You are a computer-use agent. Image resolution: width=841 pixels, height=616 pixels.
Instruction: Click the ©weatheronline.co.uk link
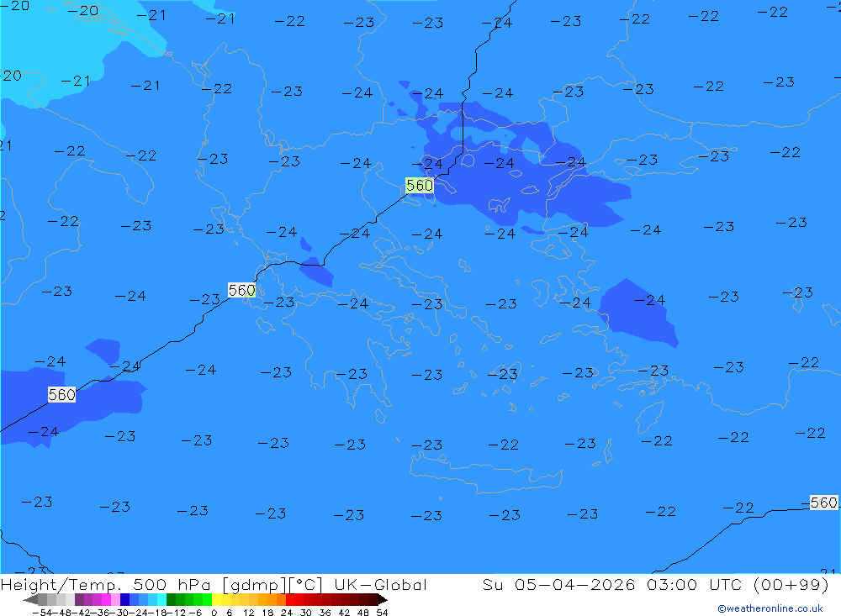[x=770, y=608]
